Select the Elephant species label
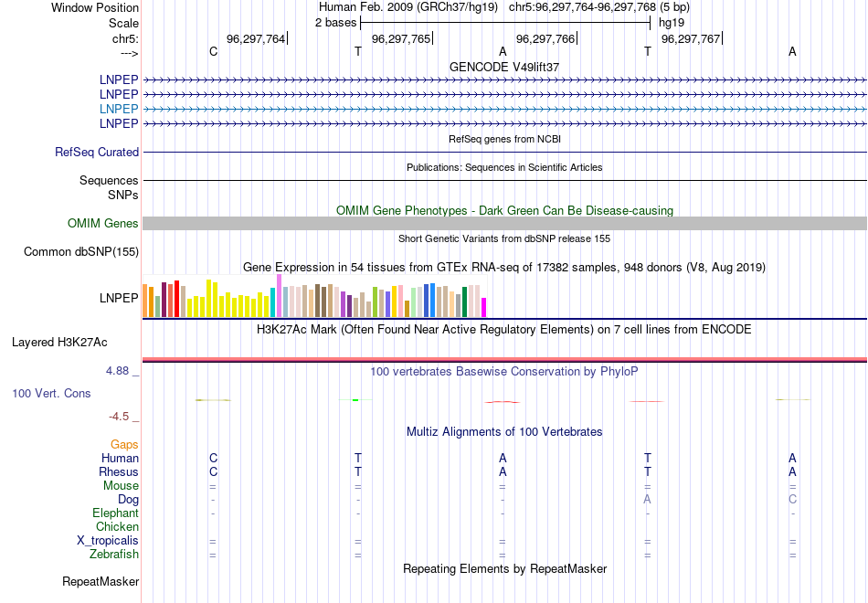Screen dimensions: 868x603 (x=115, y=513)
